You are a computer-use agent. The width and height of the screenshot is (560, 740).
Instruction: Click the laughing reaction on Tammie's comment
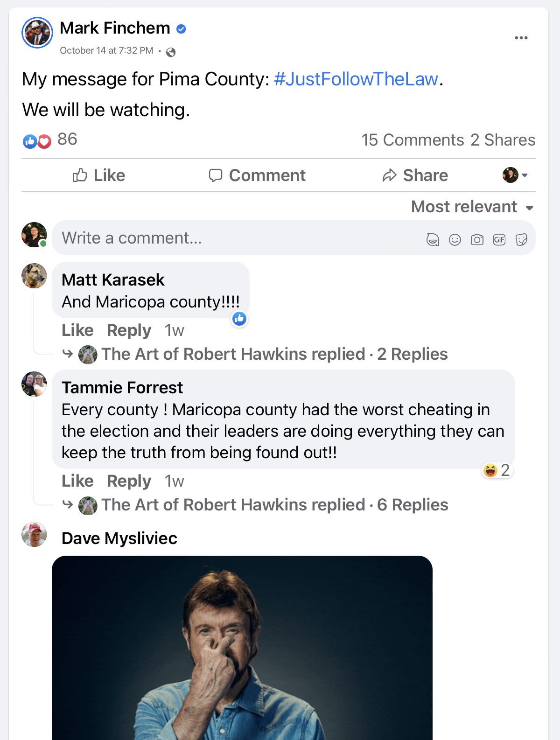point(497,470)
